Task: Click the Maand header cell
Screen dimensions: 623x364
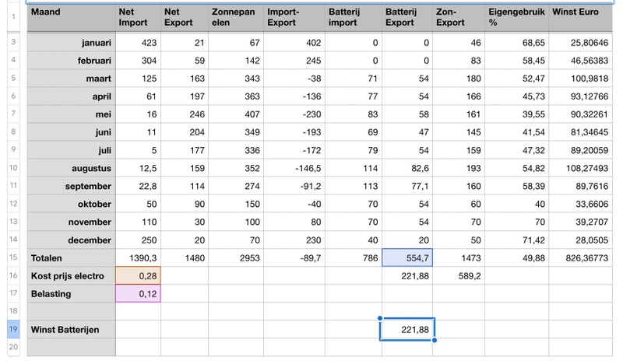Action: click(70, 18)
